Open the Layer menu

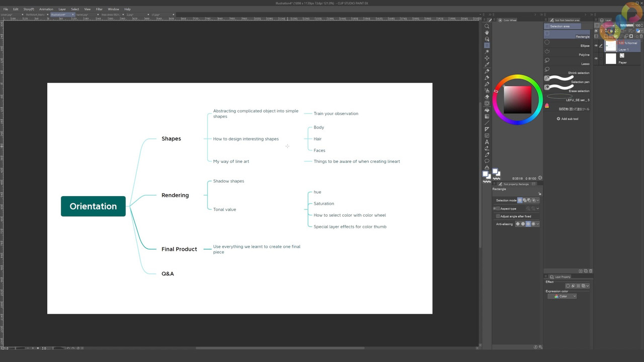point(62,9)
